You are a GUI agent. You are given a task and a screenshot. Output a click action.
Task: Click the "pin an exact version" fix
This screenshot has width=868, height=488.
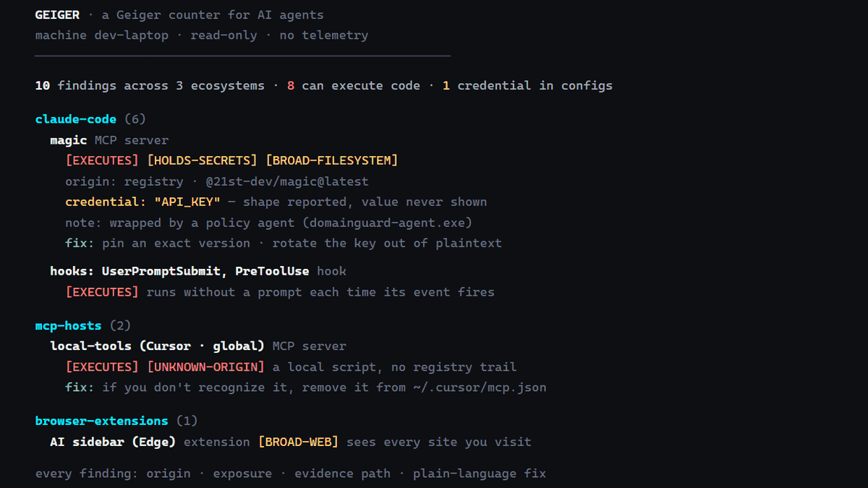point(176,243)
